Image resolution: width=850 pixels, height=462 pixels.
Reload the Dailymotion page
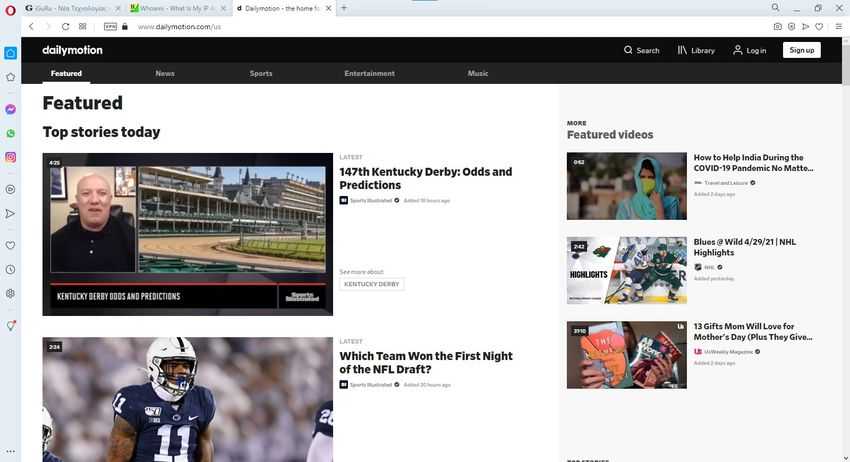coord(65,27)
